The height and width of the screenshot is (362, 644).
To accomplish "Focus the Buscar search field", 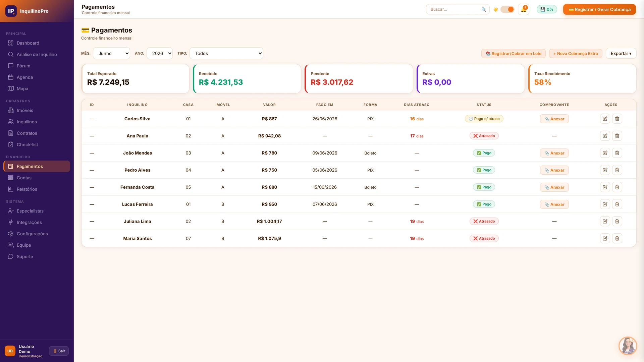I will pyautogui.click(x=454, y=9).
